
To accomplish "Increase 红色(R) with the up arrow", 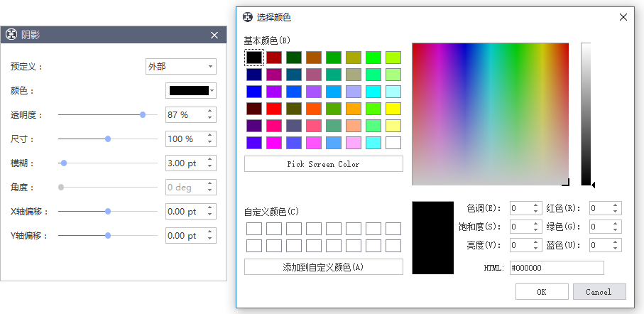I will coord(616,205).
